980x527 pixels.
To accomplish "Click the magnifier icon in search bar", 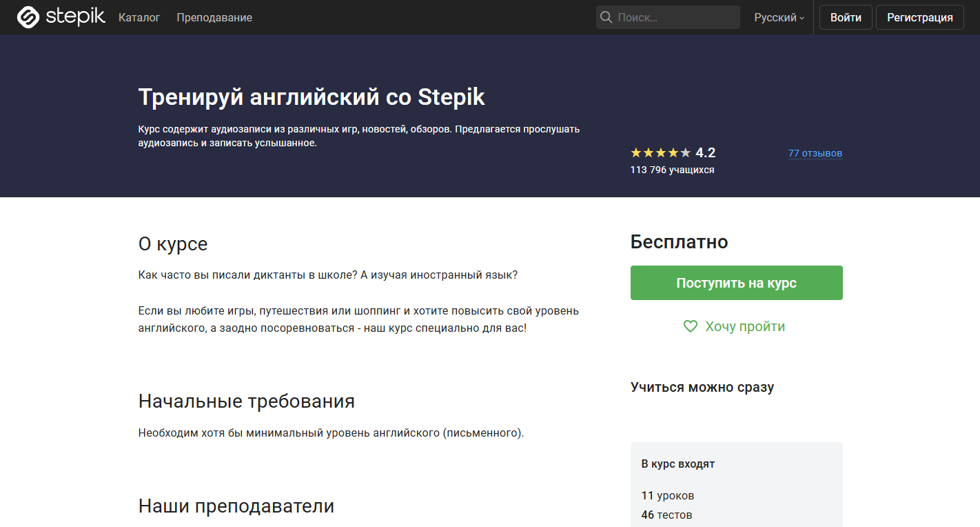I will click(606, 17).
